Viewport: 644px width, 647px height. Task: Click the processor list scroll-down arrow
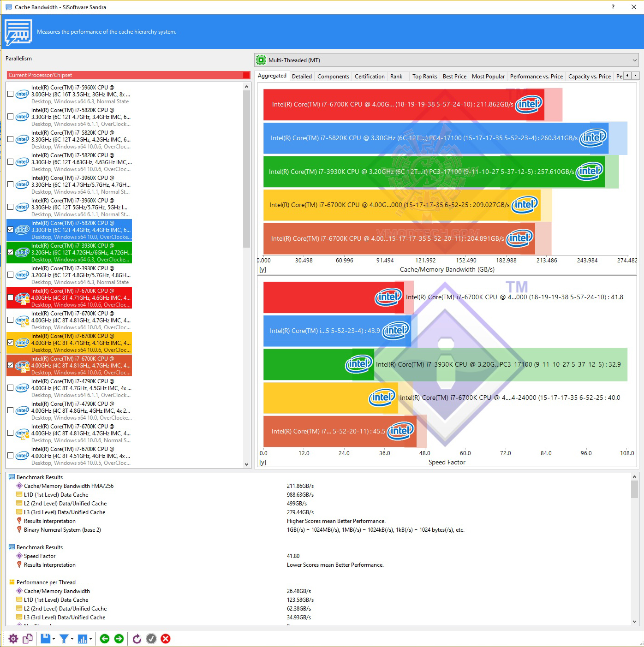pyautogui.click(x=246, y=464)
